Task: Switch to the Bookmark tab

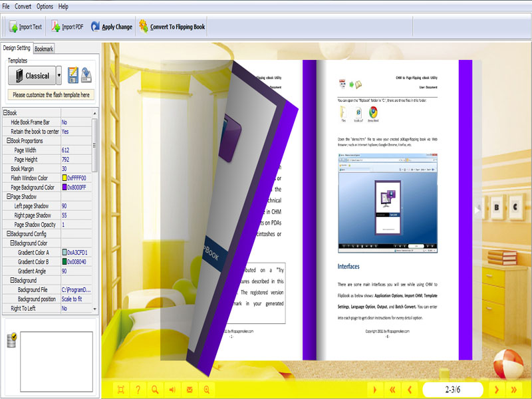Action: [x=44, y=49]
